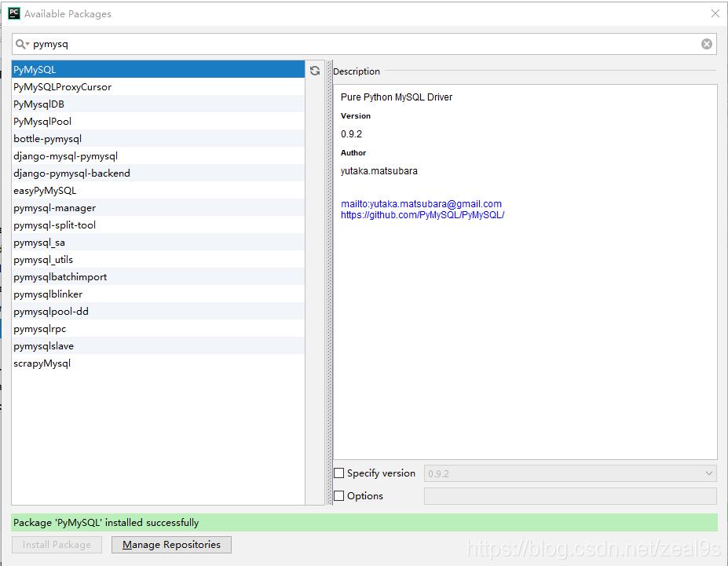Image resolution: width=728 pixels, height=566 pixels.
Task: Open the version dropdown showing 0.9.2
Action: [708, 473]
